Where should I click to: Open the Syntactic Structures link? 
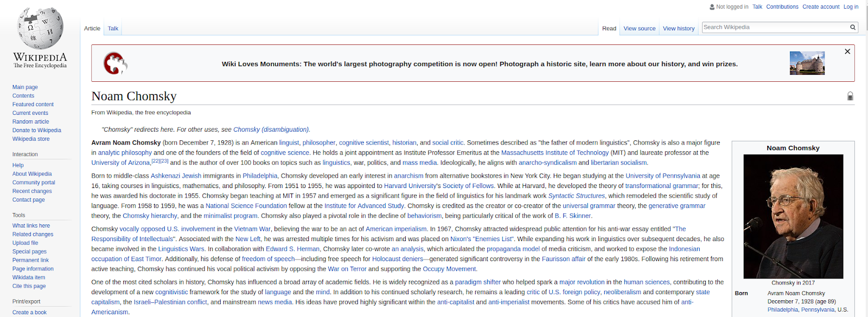577,196
